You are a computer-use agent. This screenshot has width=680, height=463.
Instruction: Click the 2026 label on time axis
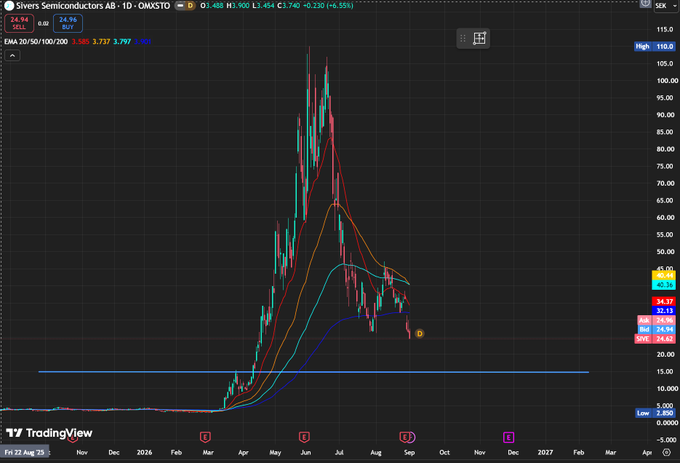click(144, 452)
